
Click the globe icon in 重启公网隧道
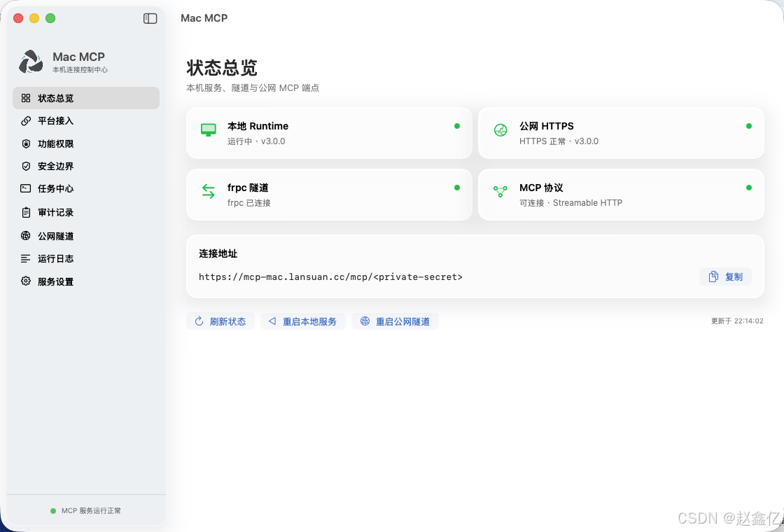click(x=365, y=321)
